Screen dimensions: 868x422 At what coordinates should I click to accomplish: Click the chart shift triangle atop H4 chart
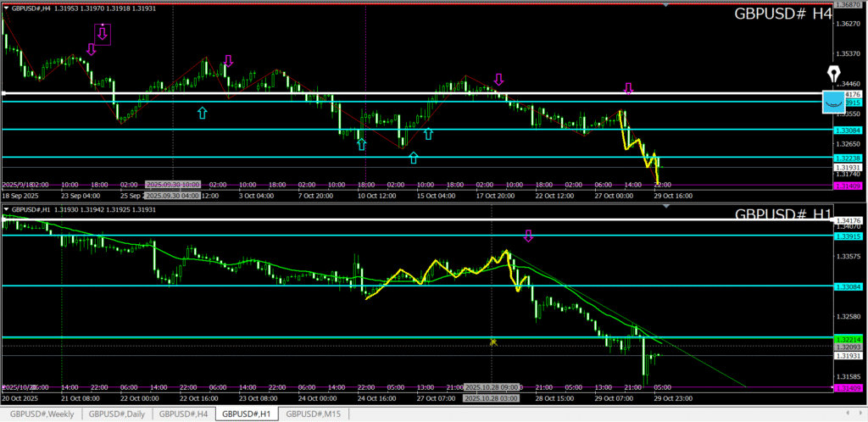[665, 5]
